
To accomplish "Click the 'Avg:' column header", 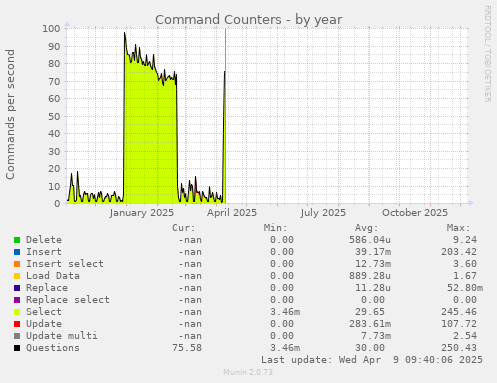I will pyautogui.click(x=367, y=228).
